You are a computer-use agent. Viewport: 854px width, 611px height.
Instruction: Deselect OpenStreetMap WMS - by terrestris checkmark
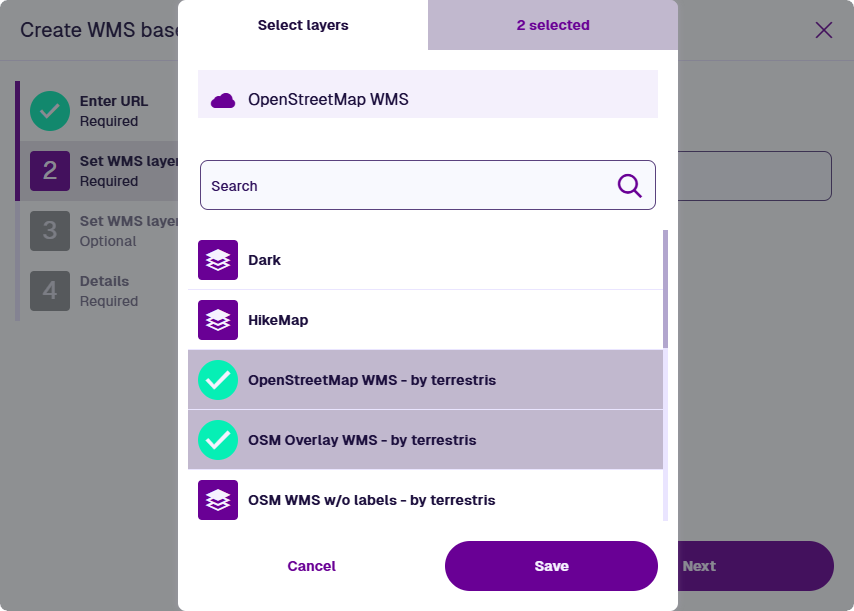[x=218, y=380]
